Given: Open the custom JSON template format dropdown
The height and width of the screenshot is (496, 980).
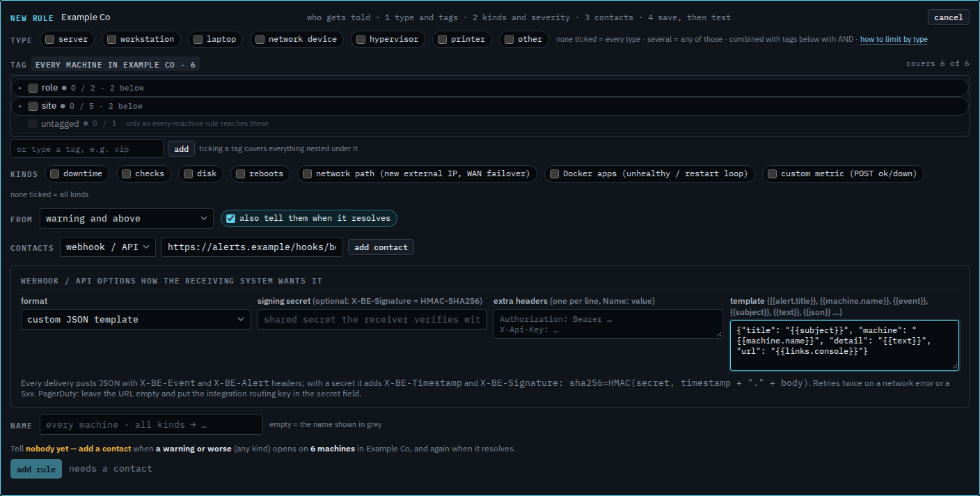Looking at the screenshot, I should point(136,320).
